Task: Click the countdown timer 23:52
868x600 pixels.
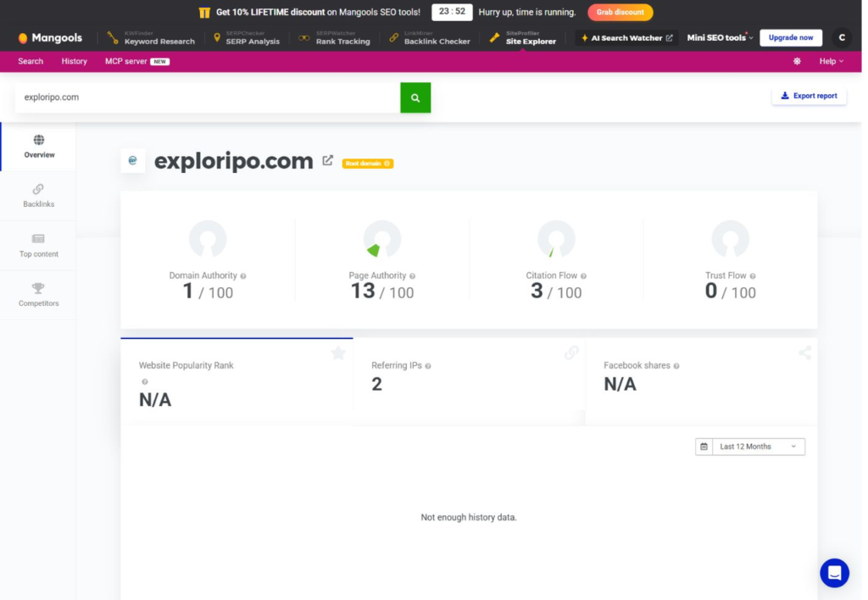Action: (452, 12)
